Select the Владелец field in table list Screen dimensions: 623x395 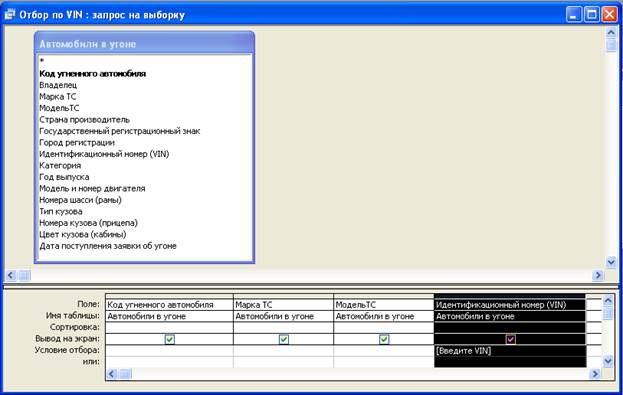58,85
